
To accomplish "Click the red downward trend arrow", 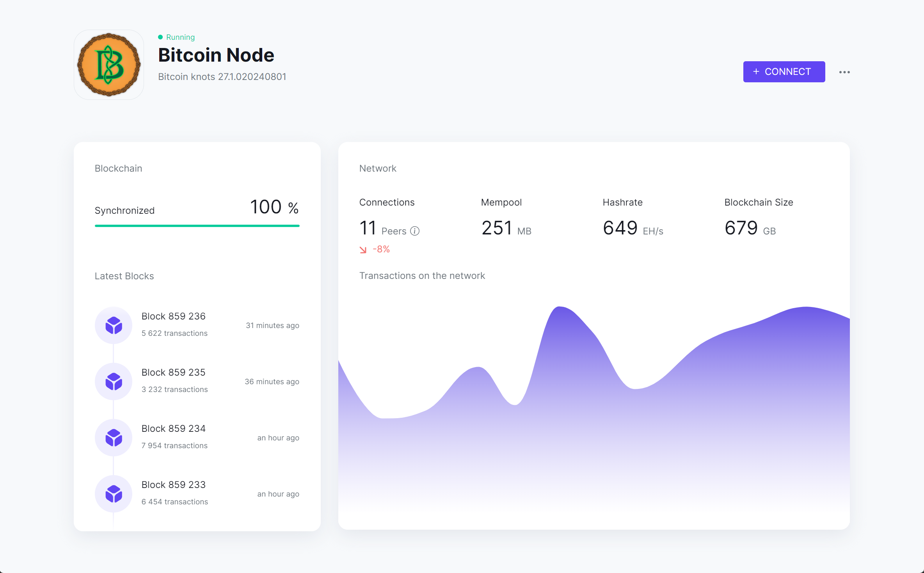I will [363, 250].
